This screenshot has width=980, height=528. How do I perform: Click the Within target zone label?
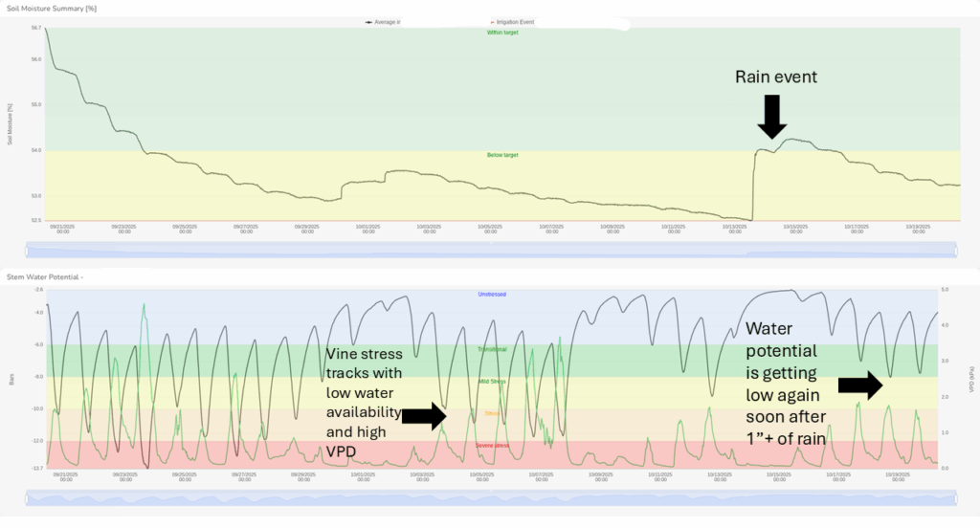502,33
